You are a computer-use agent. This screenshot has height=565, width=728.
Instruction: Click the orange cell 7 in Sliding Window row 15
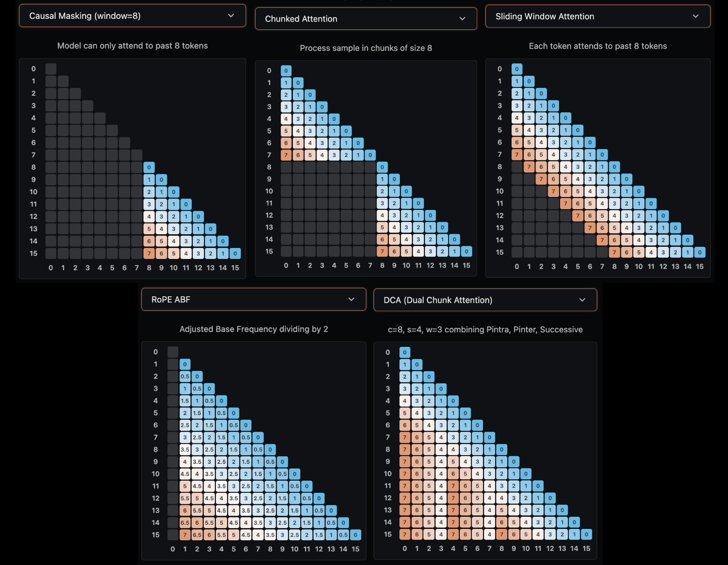tap(614, 252)
